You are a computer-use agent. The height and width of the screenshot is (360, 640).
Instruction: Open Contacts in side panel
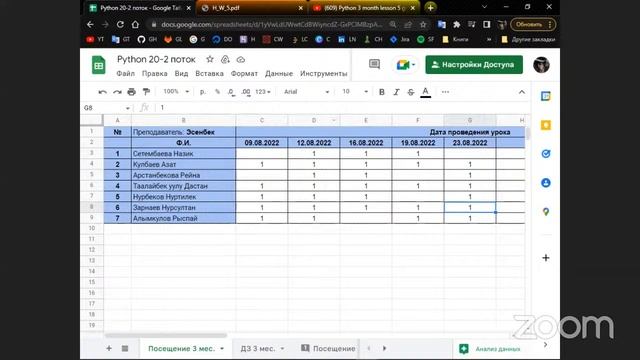tap(546, 183)
